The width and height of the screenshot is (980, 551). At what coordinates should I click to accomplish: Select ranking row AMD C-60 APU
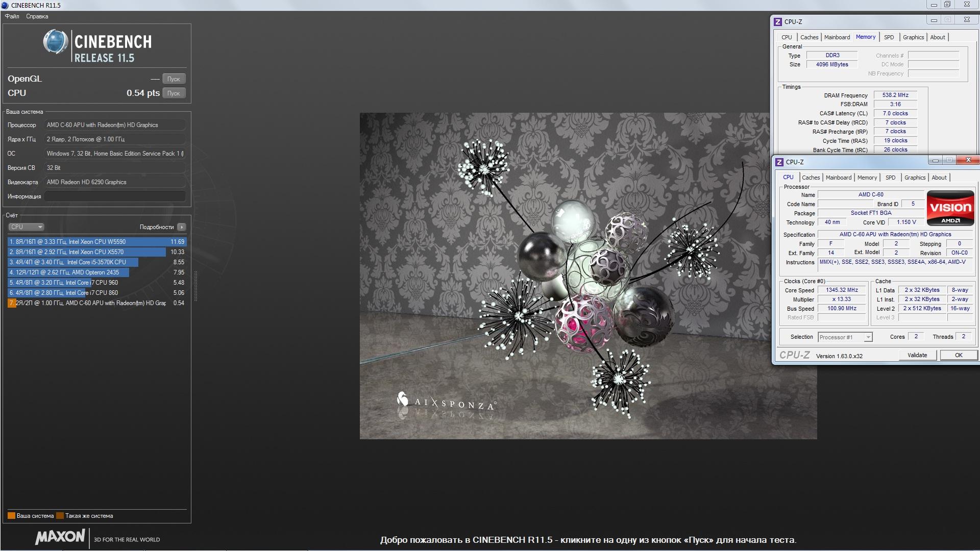(x=97, y=303)
